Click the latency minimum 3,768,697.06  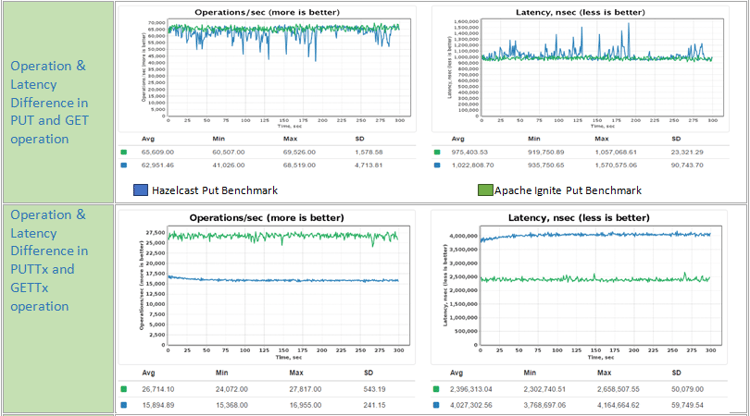coord(545,405)
